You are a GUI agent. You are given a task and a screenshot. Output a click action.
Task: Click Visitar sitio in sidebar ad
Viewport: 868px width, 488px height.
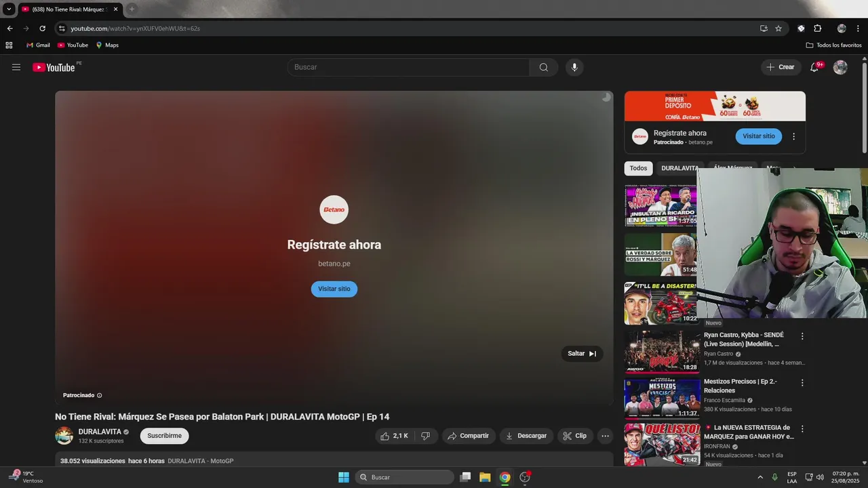759,136
